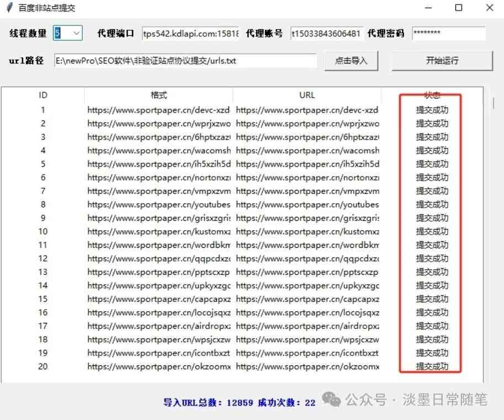Viewport: 504px width, 420px height.
Task: Select row with ID 3
Action: point(242,137)
